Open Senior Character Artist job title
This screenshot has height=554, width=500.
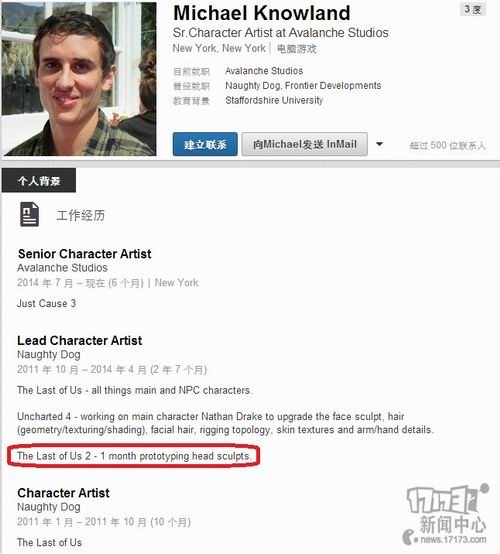tap(85, 254)
